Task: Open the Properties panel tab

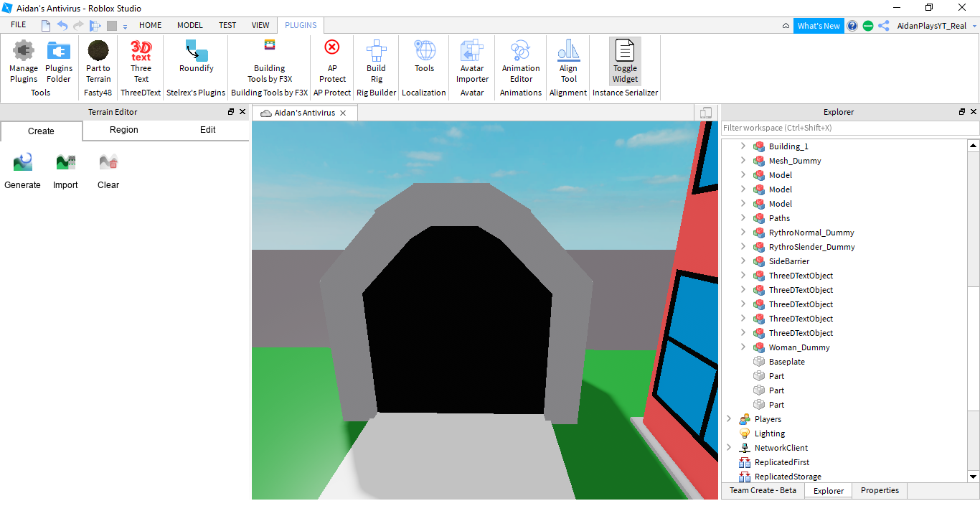Action: click(x=880, y=490)
